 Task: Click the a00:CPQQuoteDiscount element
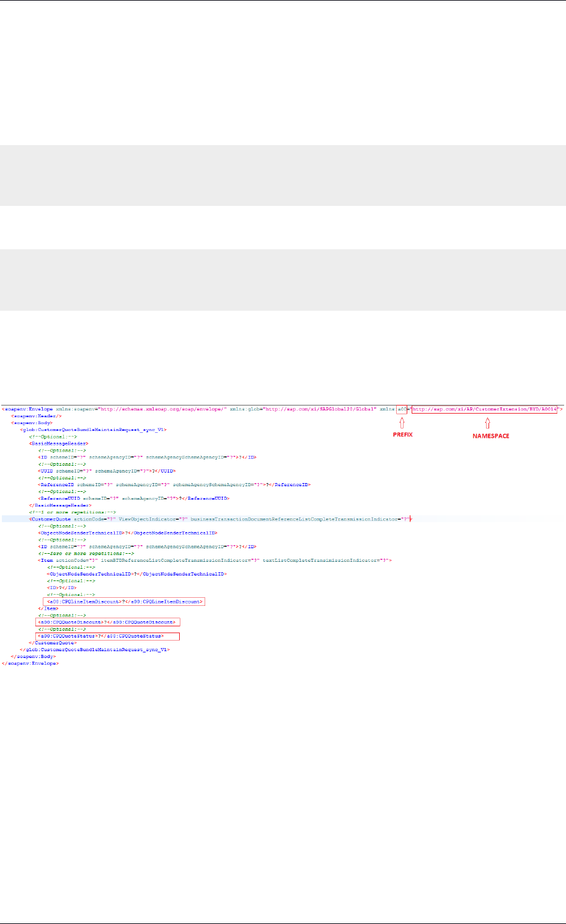107,622
